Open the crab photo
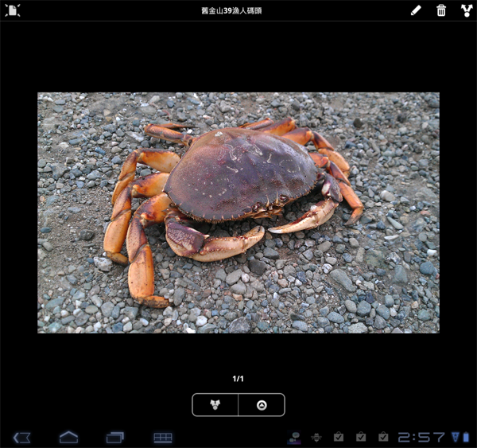The width and height of the screenshot is (477, 448). click(238, 212)
